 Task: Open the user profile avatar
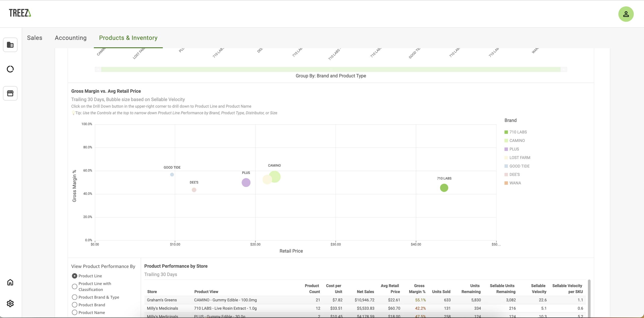coord(626,14)
